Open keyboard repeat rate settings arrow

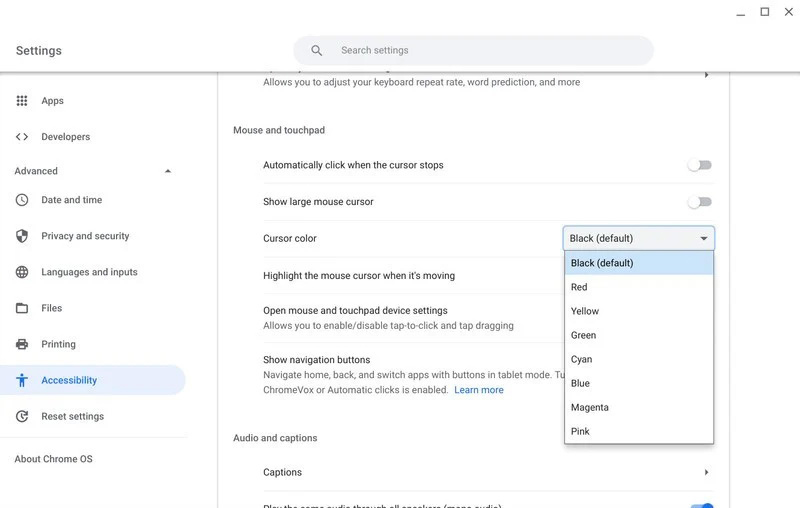(707, 75)
